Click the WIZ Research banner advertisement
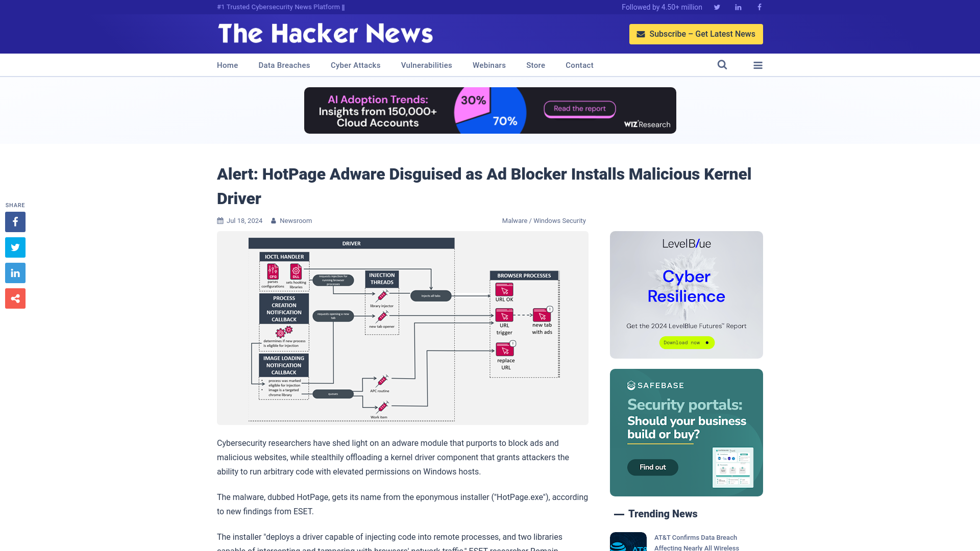Screen dimensions: 980x551 (x=490, y=110)
